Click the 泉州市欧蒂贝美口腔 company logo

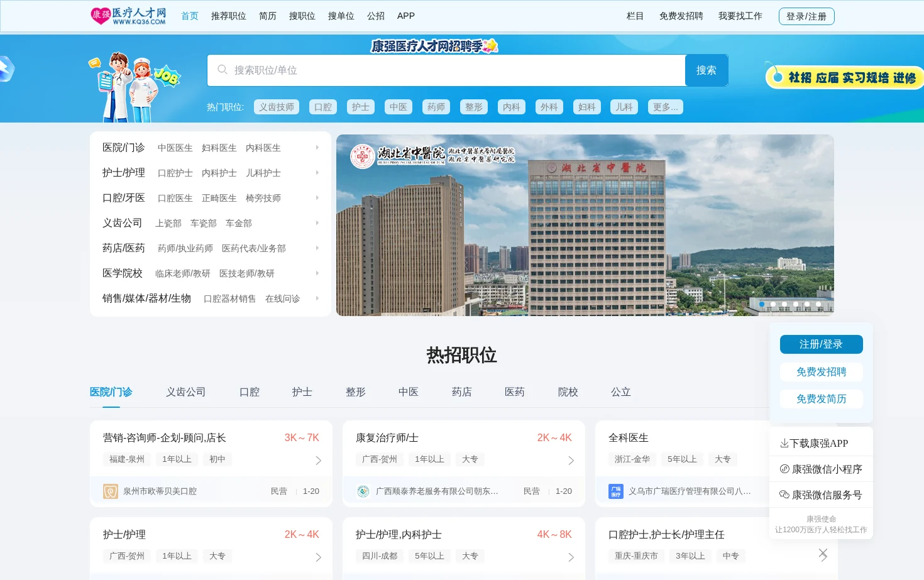click(111, 491)
